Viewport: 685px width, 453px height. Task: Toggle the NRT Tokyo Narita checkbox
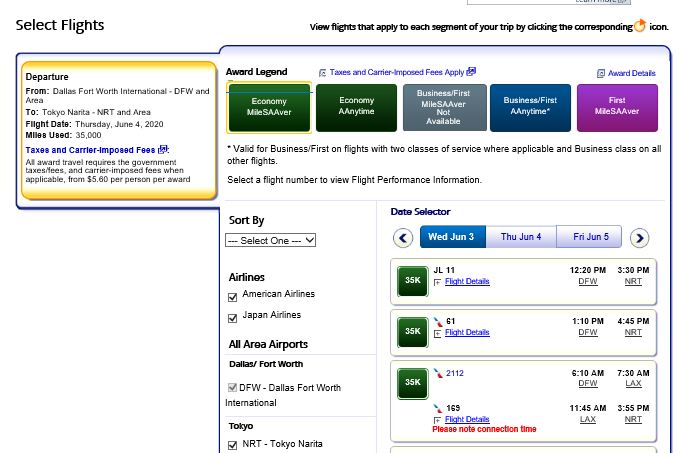tap(232, 445)
